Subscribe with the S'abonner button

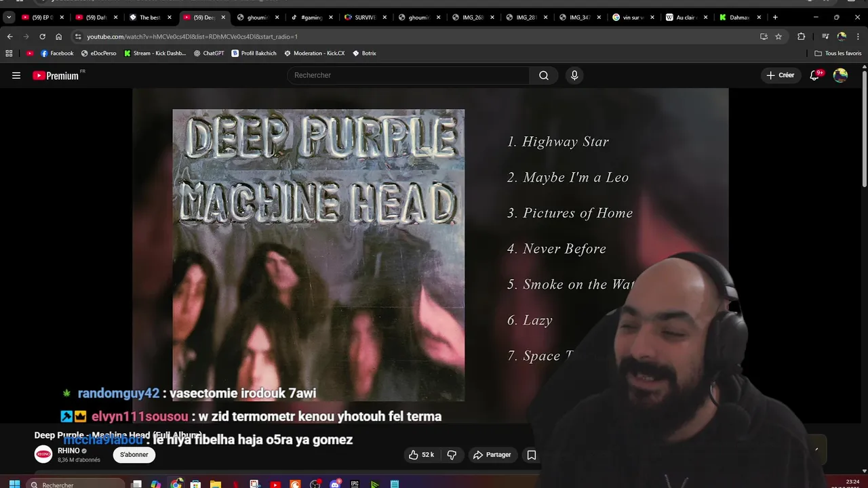click(134, 455)
